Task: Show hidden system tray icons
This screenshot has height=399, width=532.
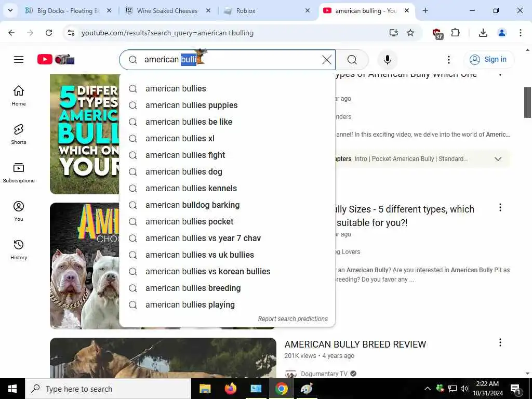Action: pos(428,389)
